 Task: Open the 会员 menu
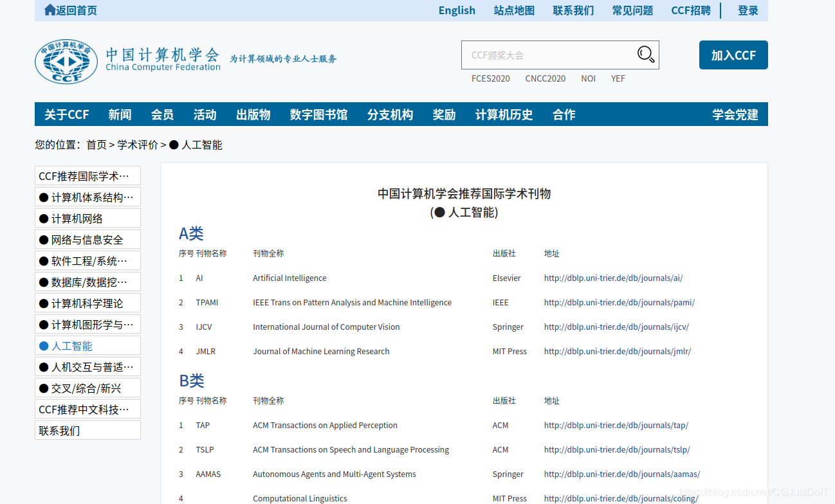(x=162, y=114)
